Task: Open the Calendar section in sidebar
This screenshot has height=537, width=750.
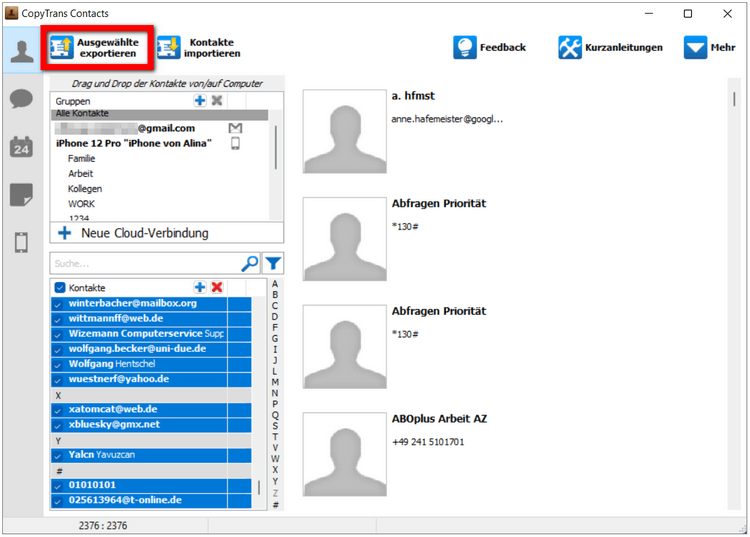Action: tap(21, 147)
